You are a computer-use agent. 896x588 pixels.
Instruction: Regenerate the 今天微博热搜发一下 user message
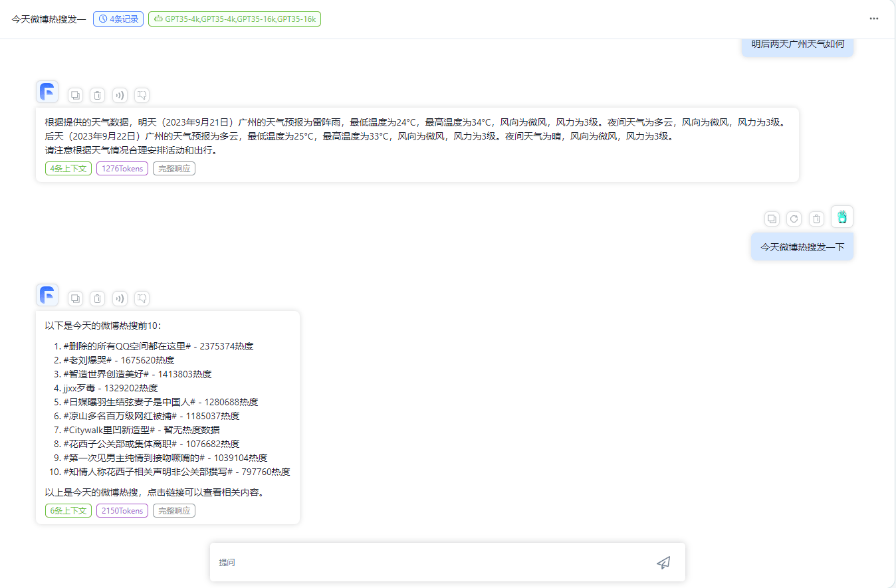point(794,219)
